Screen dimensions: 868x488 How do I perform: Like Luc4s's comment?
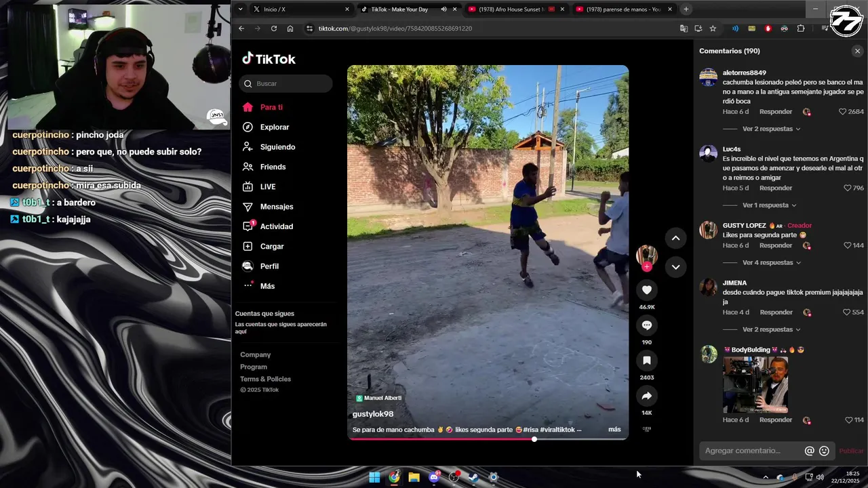click(847, 188)
